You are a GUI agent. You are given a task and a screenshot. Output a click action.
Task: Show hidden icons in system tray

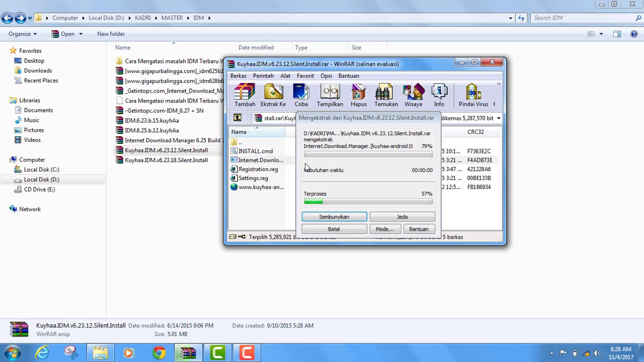[x=551, y=353]
